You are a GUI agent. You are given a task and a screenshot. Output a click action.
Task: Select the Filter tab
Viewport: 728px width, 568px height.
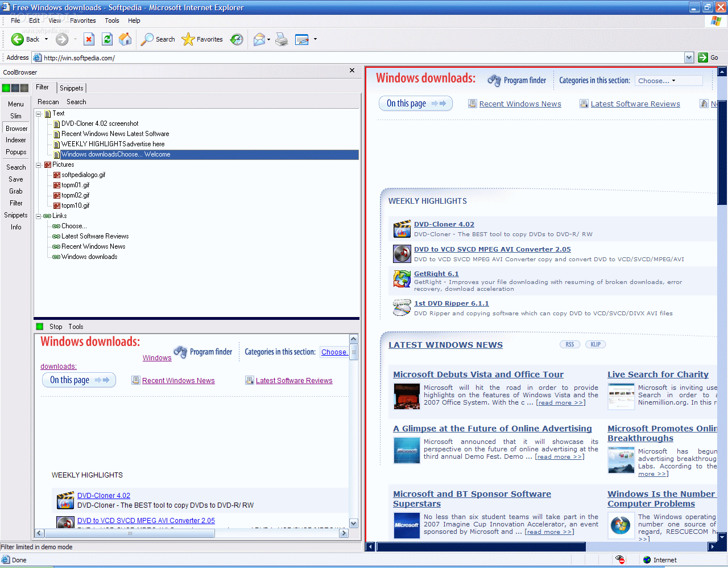pyautogui.click(x=43, y=87)
